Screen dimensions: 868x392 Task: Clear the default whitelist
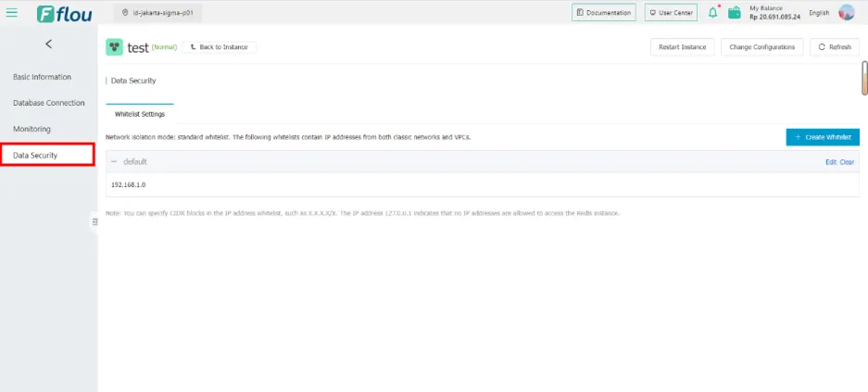click(x=847, y=162)
